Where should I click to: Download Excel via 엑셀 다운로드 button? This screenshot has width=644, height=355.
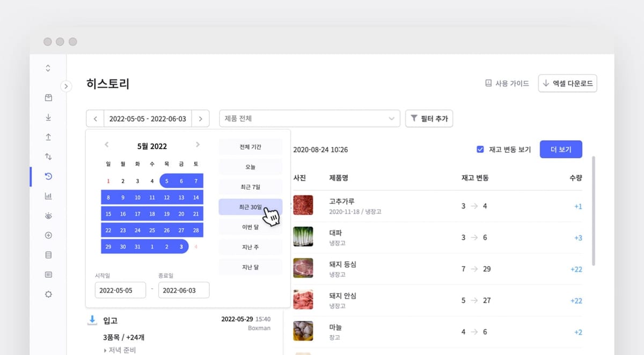(x=568, y=83)
